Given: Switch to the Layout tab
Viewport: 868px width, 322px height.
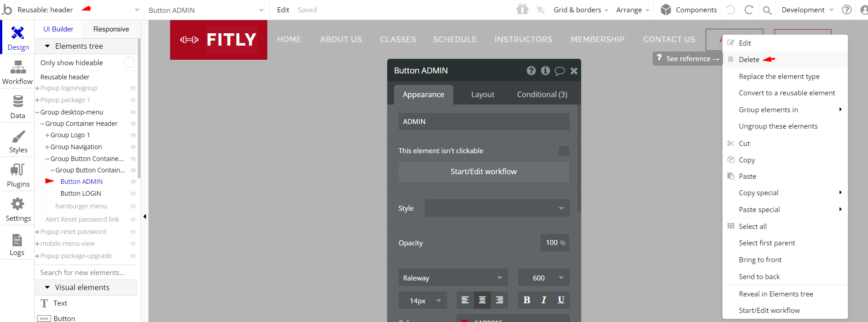Looking at the screenshot, I should point(483,94).
